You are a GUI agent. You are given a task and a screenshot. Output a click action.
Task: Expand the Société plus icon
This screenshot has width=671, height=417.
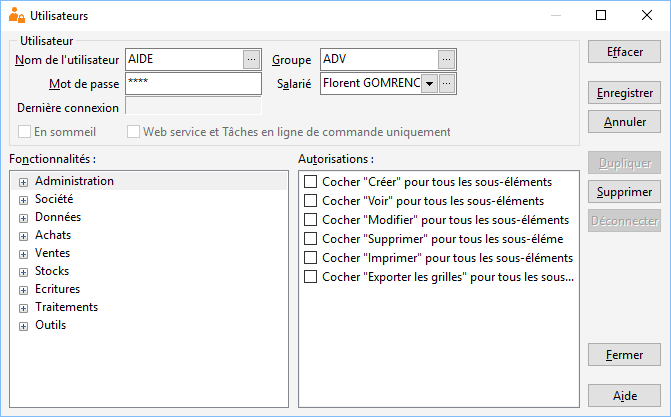pyautogui.click(x=24, y=200)
